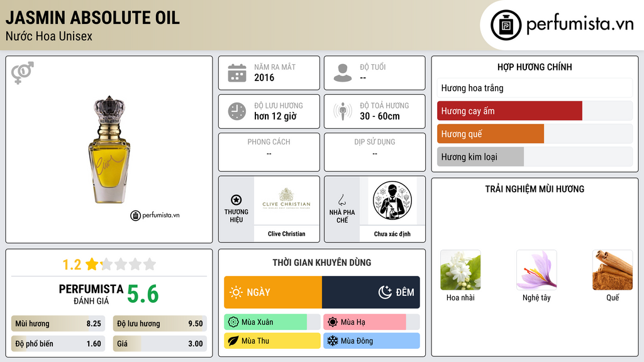The height and width of the screenshot is (362, 644).
Task: Click the Mùa Thu season bar
Action: (x=272, y=341)
